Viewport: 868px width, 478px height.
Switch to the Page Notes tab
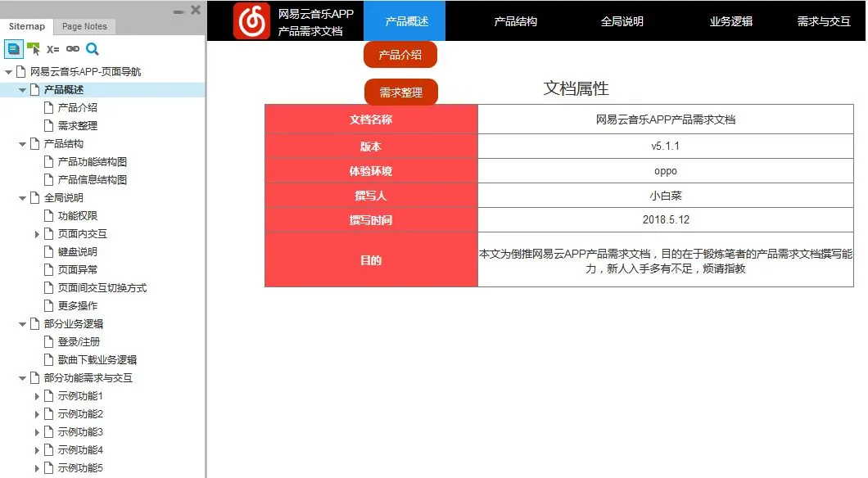[84, 26]
